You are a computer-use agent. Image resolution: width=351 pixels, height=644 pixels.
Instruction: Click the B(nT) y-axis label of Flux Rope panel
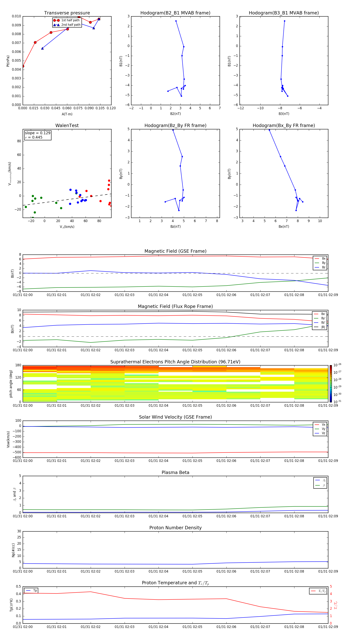12,329
